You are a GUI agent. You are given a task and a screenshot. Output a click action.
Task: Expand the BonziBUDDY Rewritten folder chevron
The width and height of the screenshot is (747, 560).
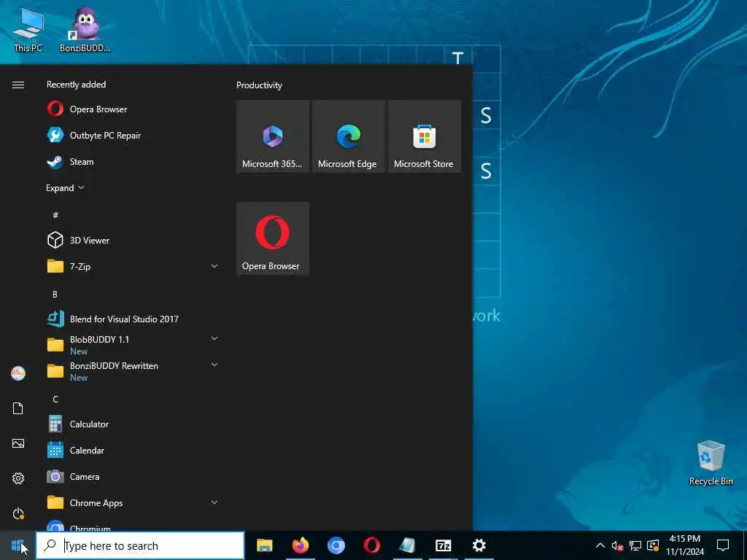pos(214,365)
